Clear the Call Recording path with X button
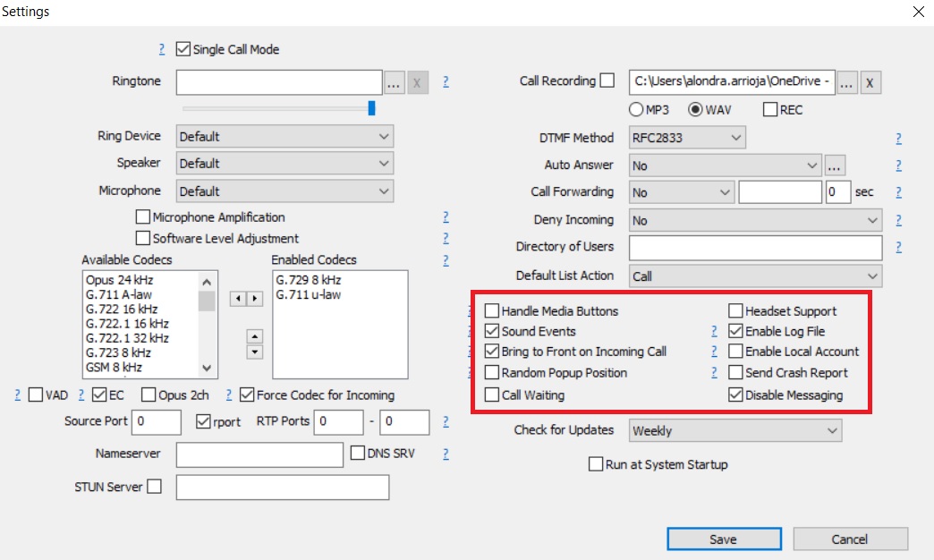934x560 pixels. (870, 83)
